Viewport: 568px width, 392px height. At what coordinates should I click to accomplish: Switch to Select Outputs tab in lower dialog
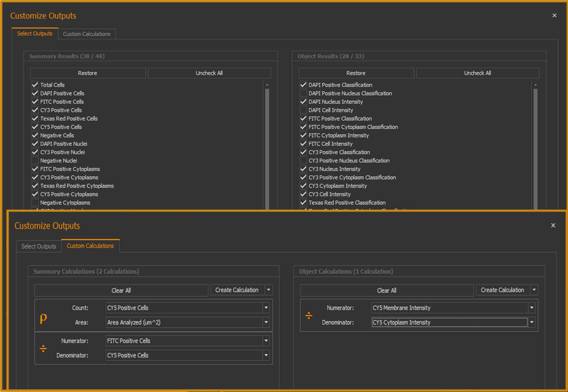point(39,246)
